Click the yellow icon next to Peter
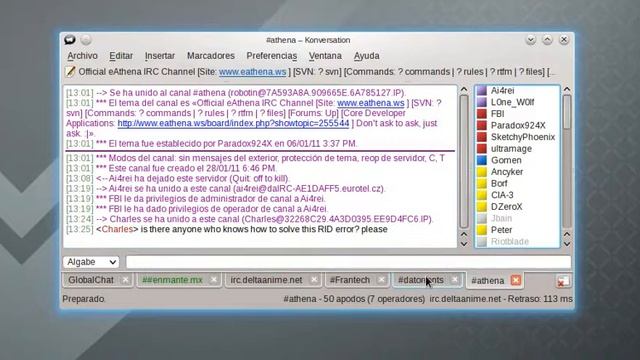This screenshot has height=360, width=640. (482, 230)
